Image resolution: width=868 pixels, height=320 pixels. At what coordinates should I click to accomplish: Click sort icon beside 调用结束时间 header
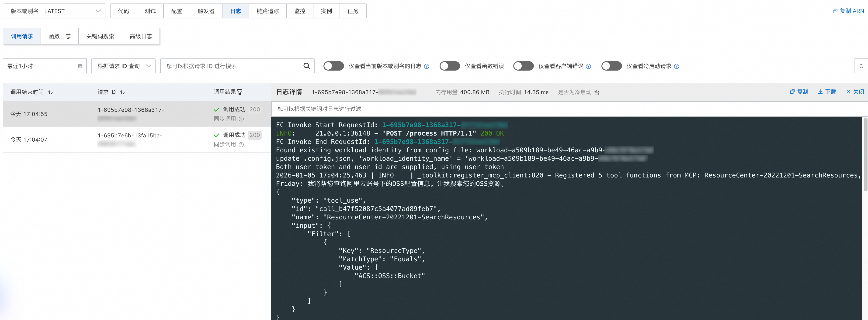51,92
